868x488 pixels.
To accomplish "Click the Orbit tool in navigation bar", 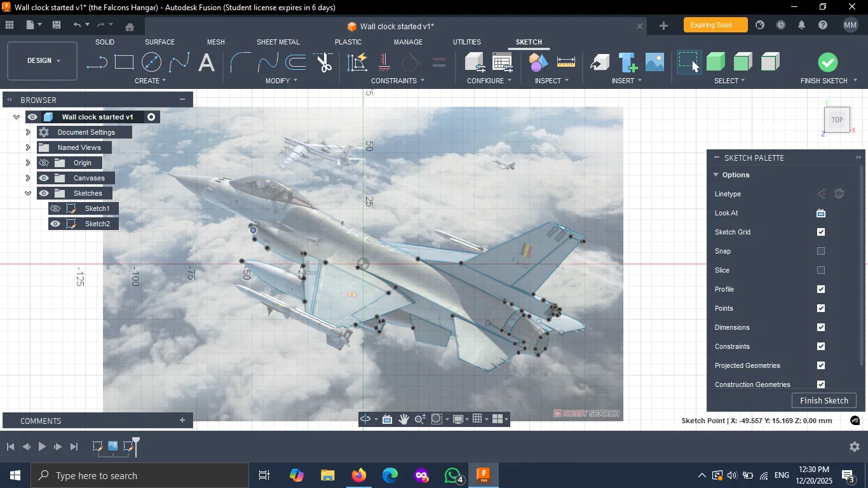I will [x=365, y=419].
